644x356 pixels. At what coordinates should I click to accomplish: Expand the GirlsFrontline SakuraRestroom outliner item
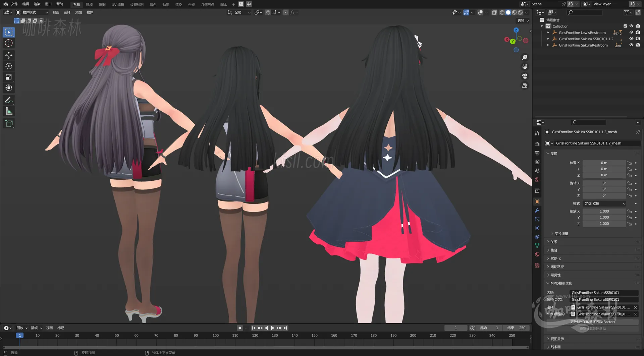tap(549, 45)
